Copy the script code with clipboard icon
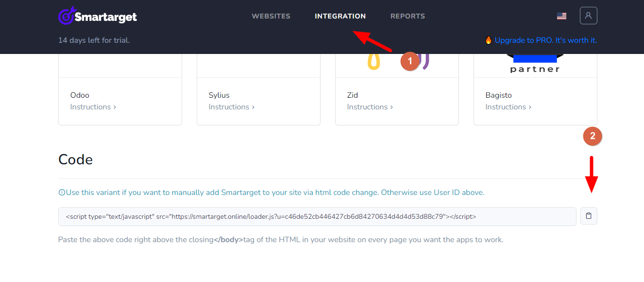 [x=589, y=216]
